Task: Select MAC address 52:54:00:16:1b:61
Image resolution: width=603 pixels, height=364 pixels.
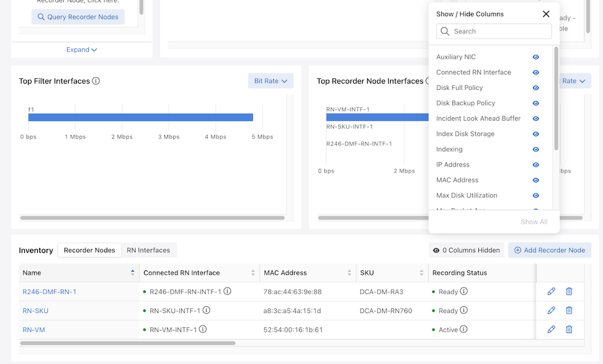Action: click(x=293, y=330)
